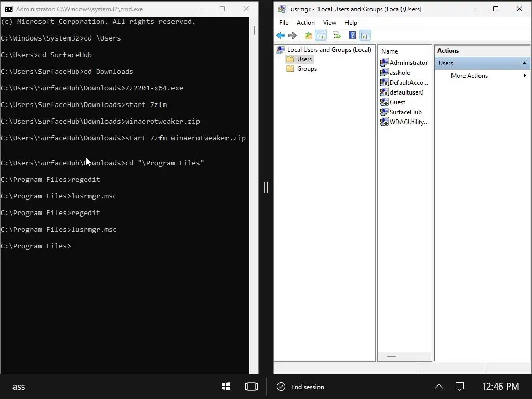Screen dimensions: 532x399
Task: Select the DefaultAcco... user entry
Action: [x=404, y=83]
